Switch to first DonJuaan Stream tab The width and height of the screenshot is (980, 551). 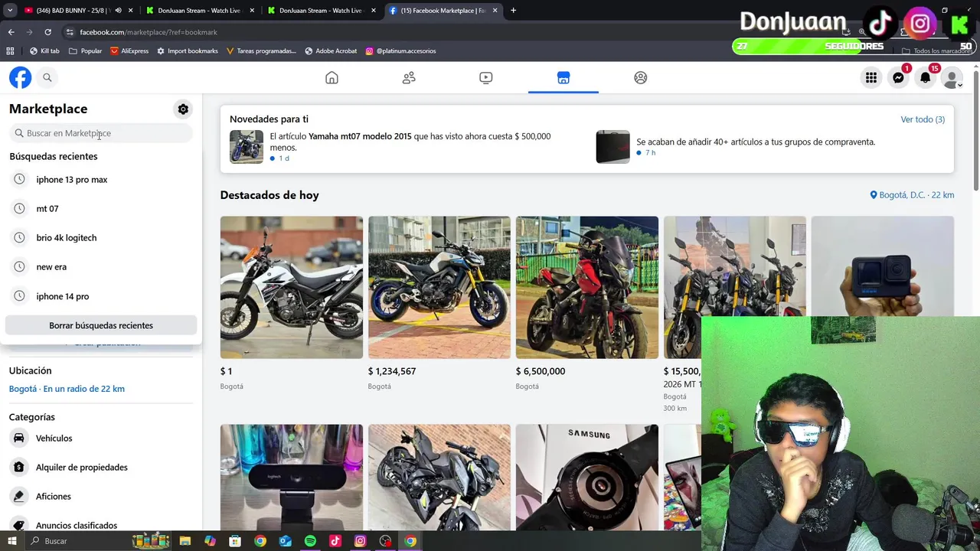coord(199,11)
